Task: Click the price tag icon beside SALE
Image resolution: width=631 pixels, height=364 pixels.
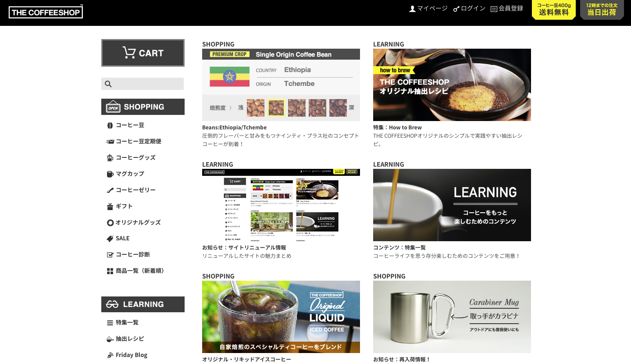Action: click(x=110, y=239)
